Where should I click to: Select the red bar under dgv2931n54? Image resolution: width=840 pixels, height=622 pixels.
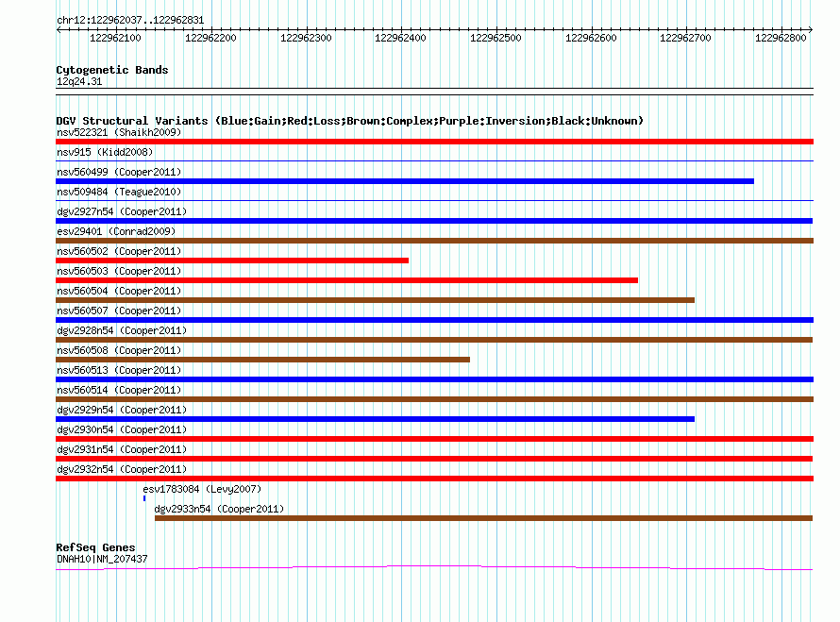pyautogui.click(x=434, y=459)
